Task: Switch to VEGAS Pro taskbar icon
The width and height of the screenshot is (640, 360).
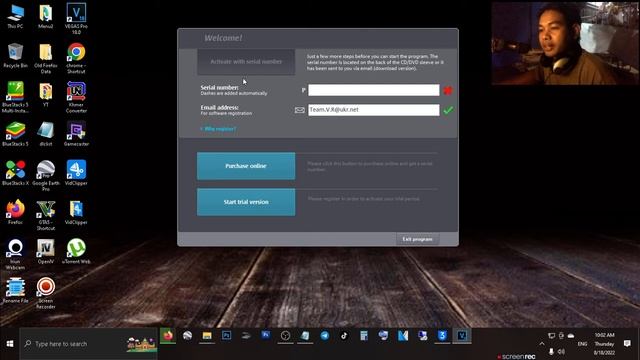Action: (x=462, y=336)
